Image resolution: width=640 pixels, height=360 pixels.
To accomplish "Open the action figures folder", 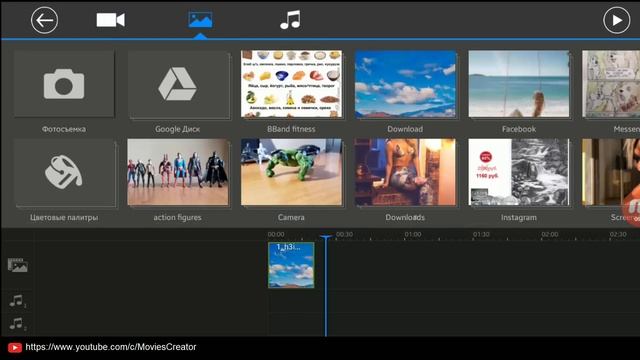I will pos(178,172).
